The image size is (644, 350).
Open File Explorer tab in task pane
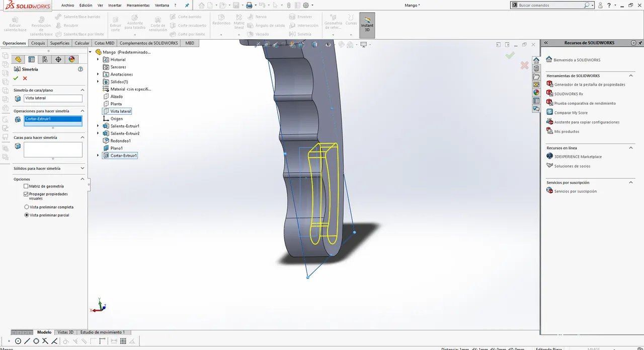536,77
